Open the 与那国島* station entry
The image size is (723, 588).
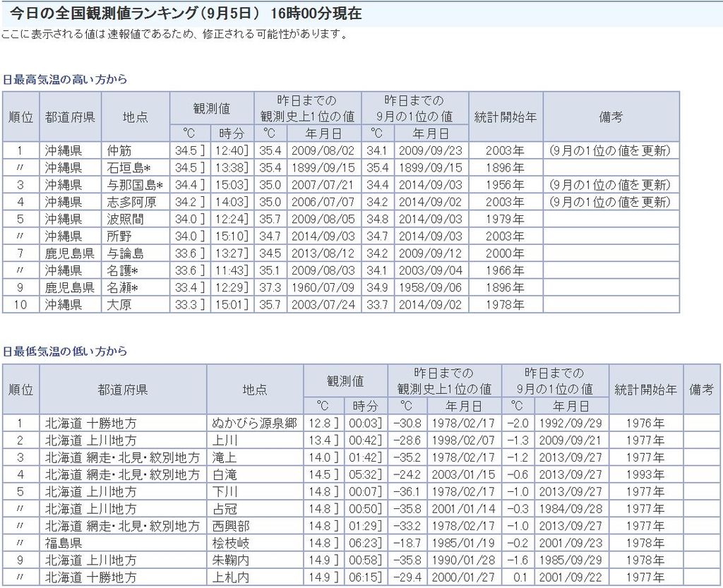135,185
